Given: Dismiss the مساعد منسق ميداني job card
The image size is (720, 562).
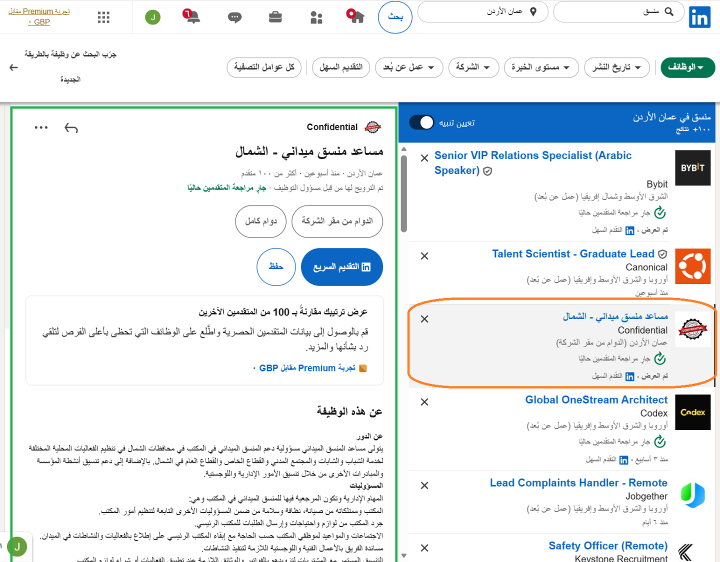Looking at the screenshot, I should click(x=424, y=319).
